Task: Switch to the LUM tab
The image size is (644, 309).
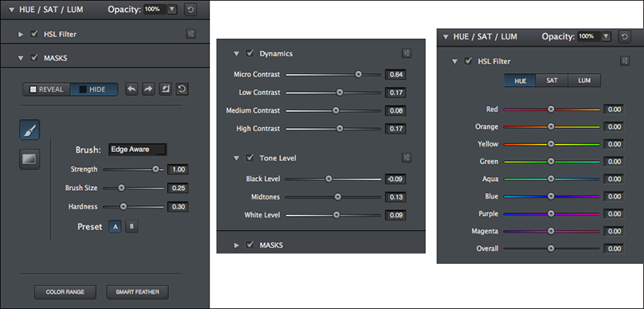Action: (x=584, y=80)
